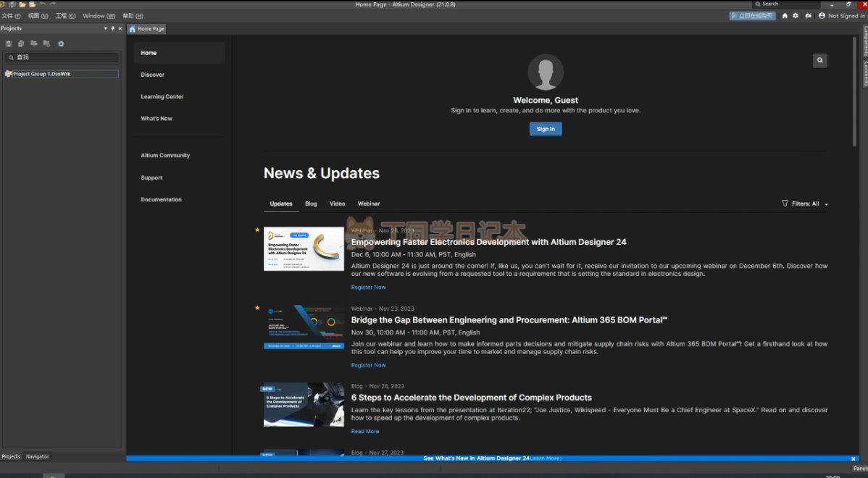Click the Not Signed In user icon
Viewport: 868px width, 478px height.
[x=822, y=16]
